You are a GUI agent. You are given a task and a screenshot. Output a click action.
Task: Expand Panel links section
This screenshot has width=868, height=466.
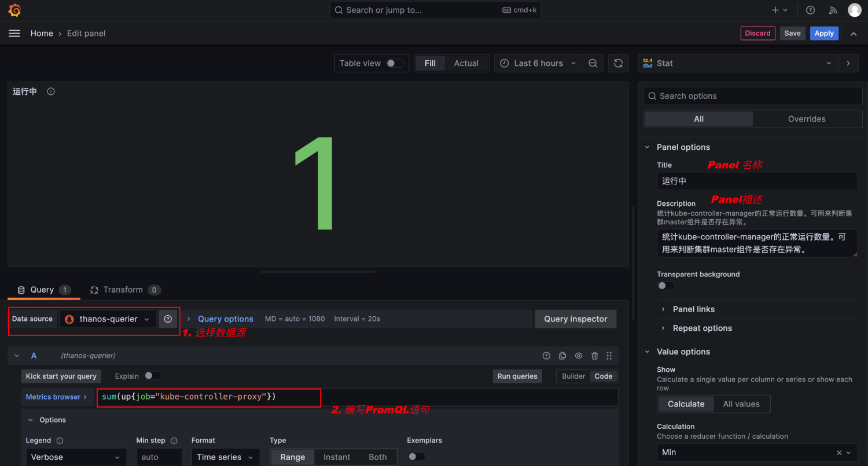694,309
